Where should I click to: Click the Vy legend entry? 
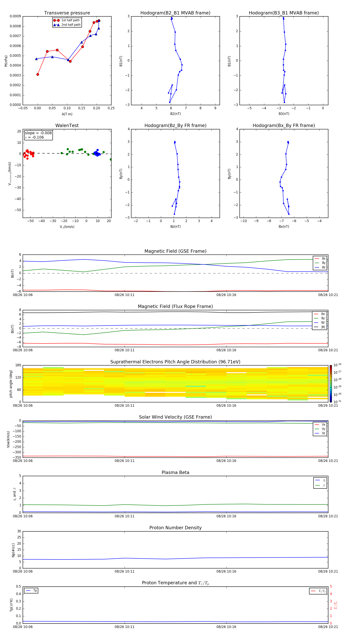pyautogui.click(x=320, y=429)
